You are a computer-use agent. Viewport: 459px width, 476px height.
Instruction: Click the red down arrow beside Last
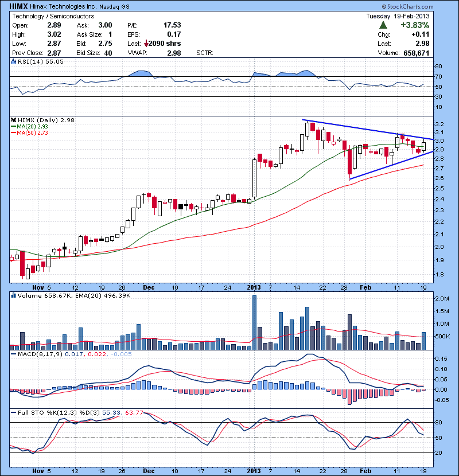tap(146, 44)
